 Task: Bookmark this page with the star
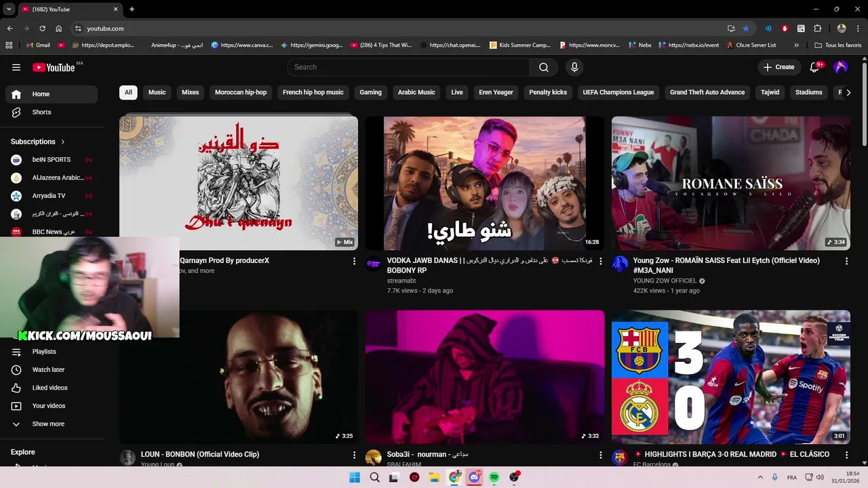[x=746, y=28]
